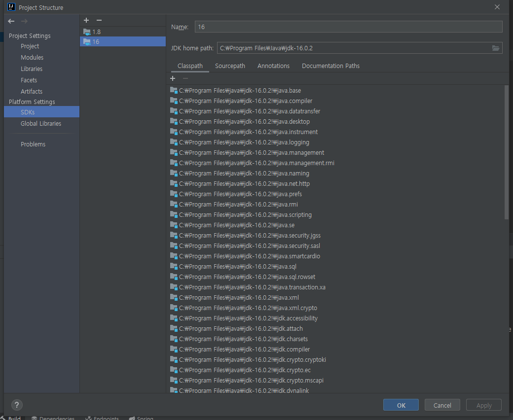Add a classpath entry with plus icon
Screen dimensions: 513x420
(173, 78)
